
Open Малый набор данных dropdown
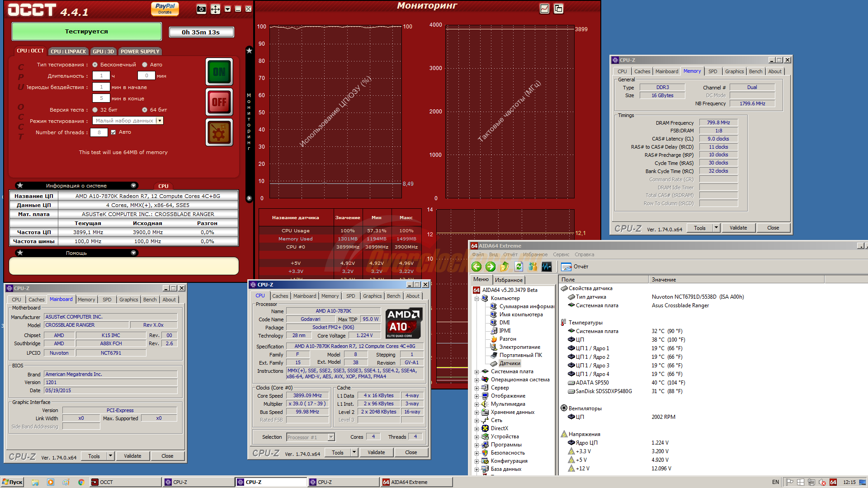pos(160,121)
